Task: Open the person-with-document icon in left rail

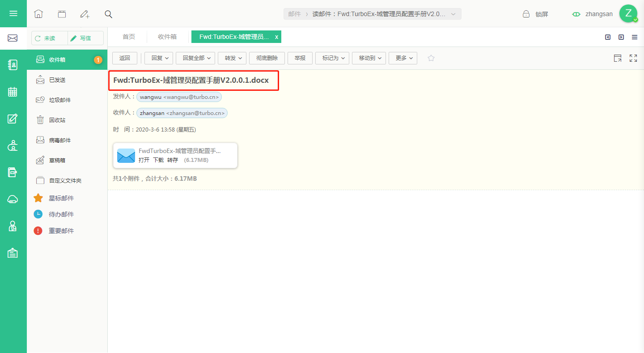Action: pos(13,226)
